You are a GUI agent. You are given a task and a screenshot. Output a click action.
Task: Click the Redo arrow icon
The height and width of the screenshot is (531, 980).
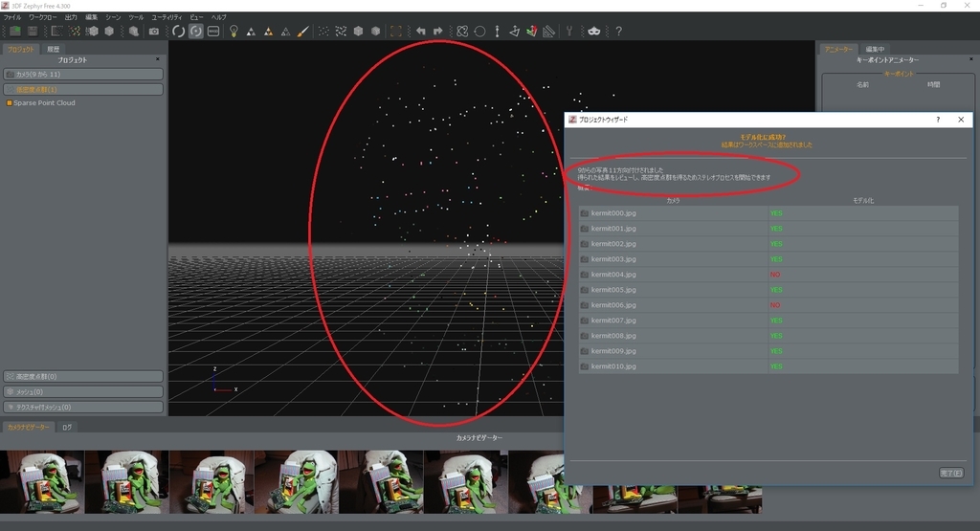[437, 31]
